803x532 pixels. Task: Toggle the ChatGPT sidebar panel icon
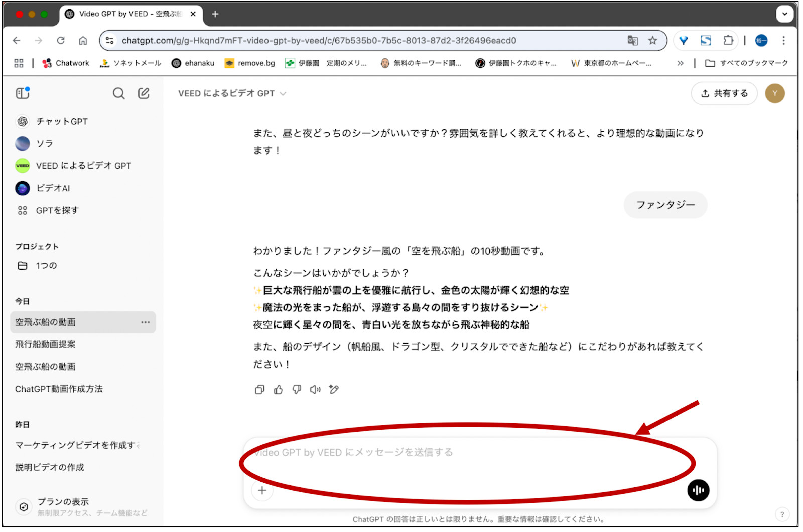(23, 93)
